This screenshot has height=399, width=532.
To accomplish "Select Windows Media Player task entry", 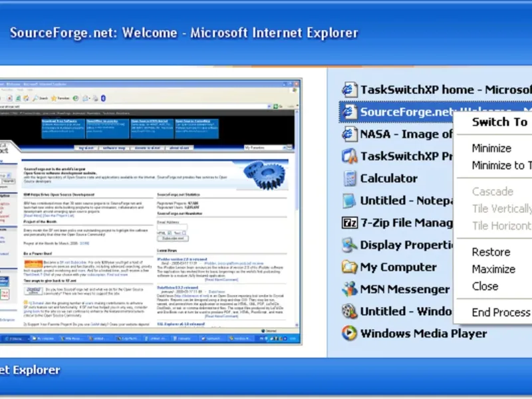I will tap(414, 333).
